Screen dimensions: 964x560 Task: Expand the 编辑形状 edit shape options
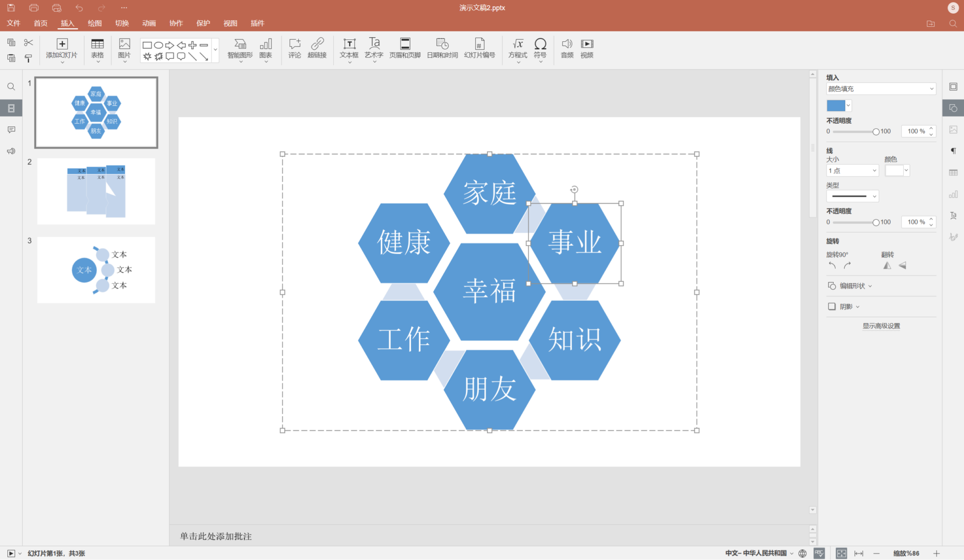coord(852,286)
